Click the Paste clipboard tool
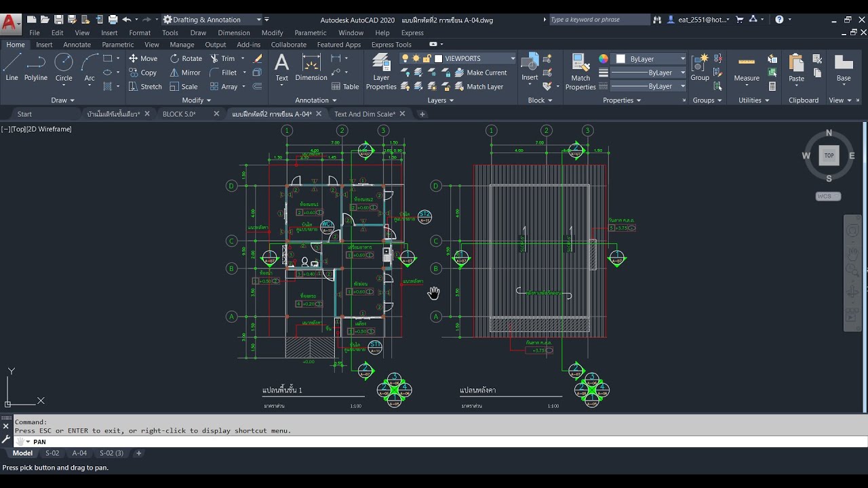The width and height of the screenshot is (868, 488). pyautogui.click(x=797, y=68)
